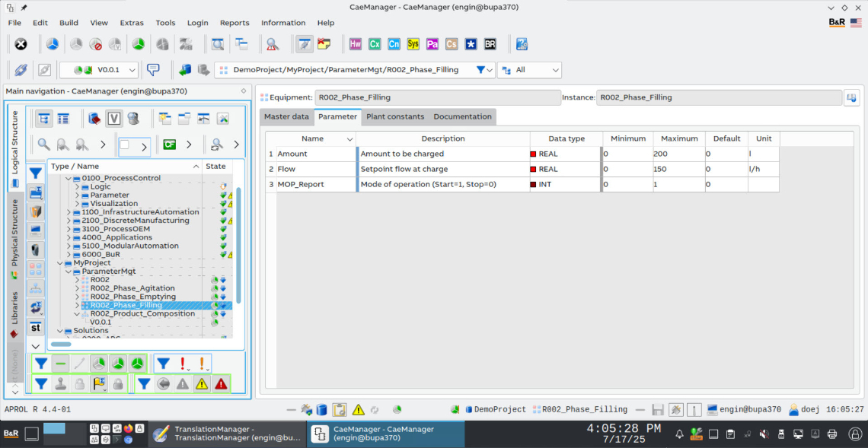This screenshot has height=448, width=868.
Task: Toggle the yellow warning triangle filter
Action: tap(202, 385)
